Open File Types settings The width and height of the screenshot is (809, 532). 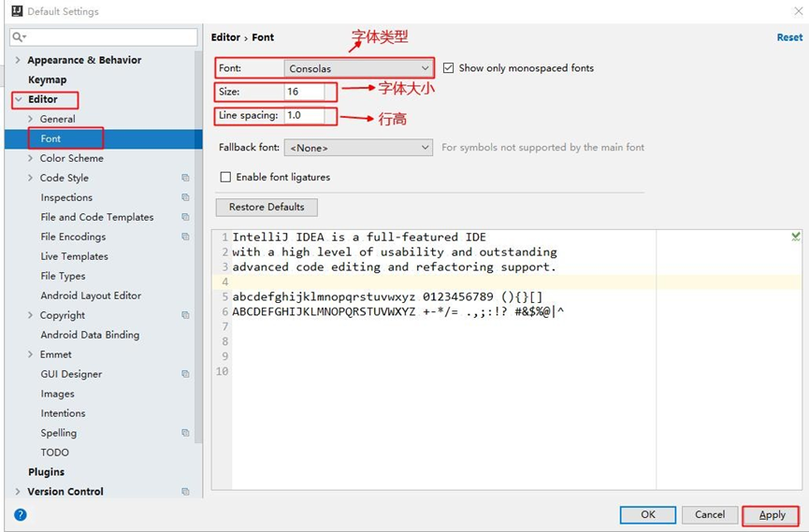63,276
